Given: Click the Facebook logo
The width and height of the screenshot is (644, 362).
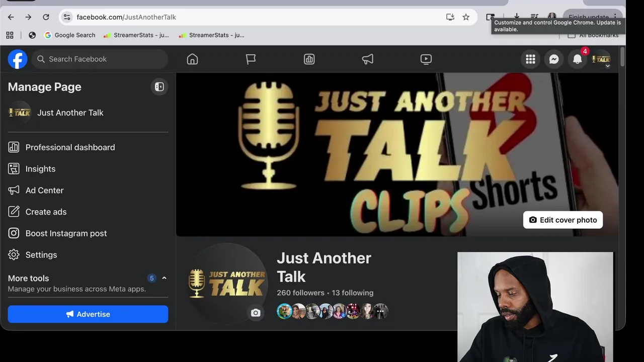Looking at the screenshot, I should [18, 59].
